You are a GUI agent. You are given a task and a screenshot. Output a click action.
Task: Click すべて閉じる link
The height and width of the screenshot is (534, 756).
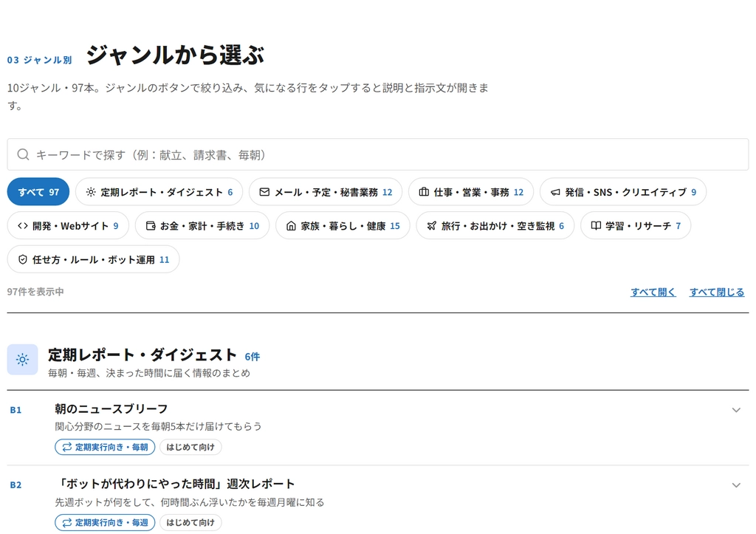click(716, 292)
